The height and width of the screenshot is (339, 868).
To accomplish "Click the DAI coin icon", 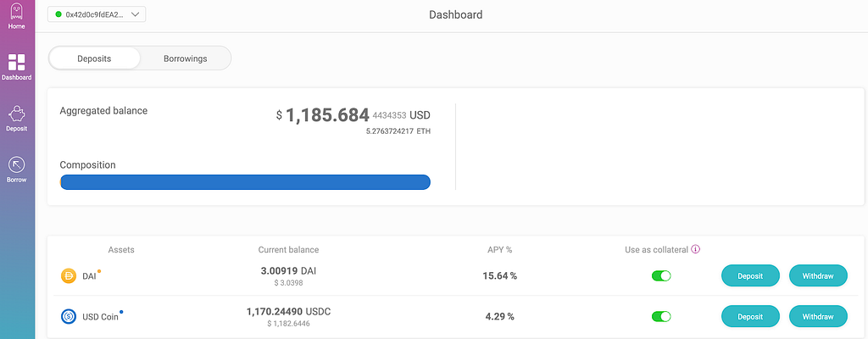I will tap(69, 276).
